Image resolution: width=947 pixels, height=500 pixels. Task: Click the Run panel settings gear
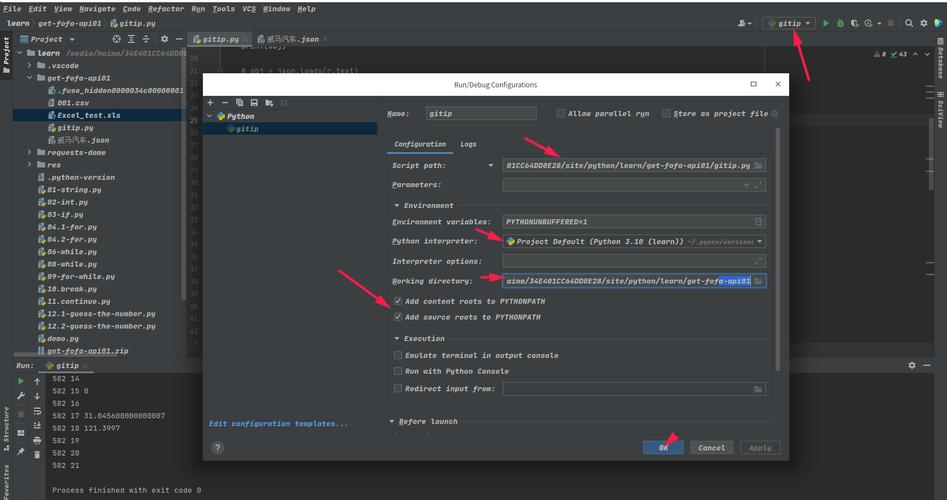(912, 365)
